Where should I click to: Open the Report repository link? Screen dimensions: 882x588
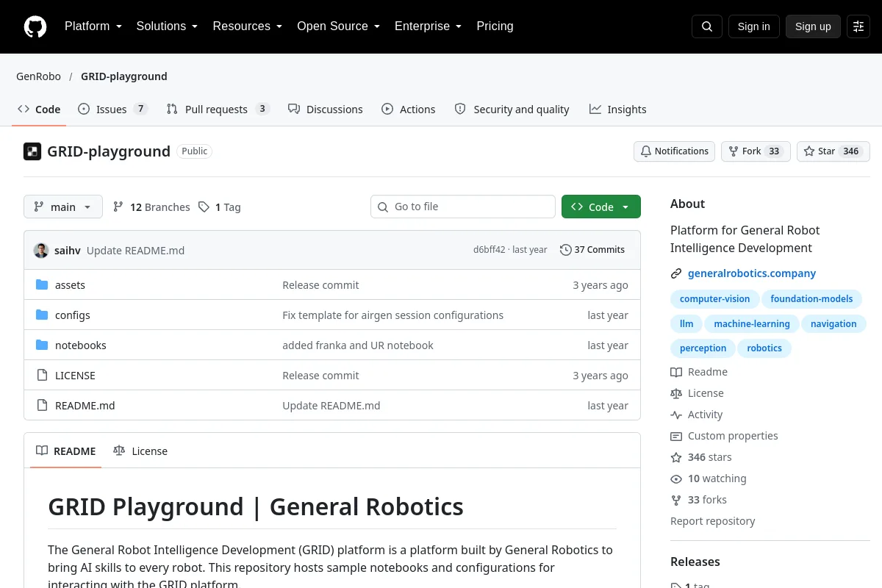[x=713, y=521]
